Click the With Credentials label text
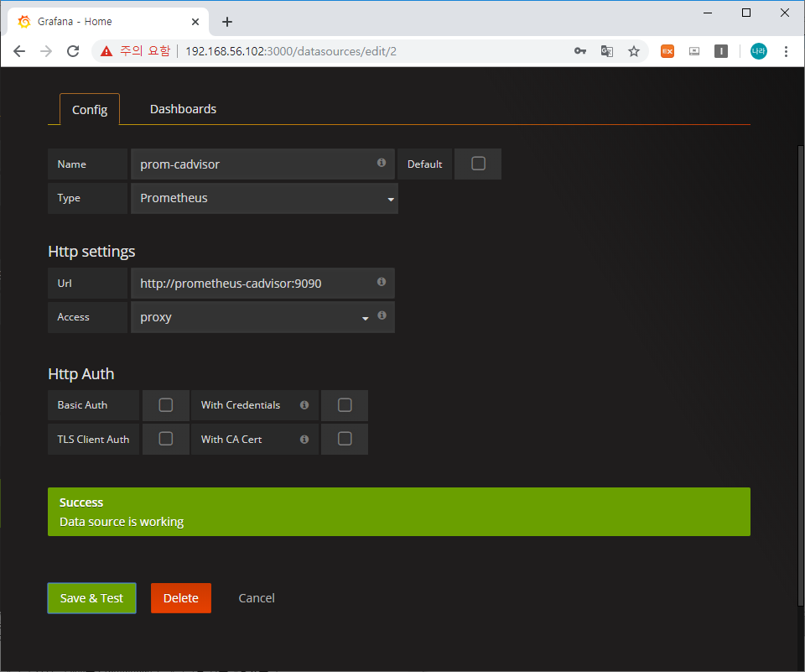This screenshot has width=805, height=672. 241,405
